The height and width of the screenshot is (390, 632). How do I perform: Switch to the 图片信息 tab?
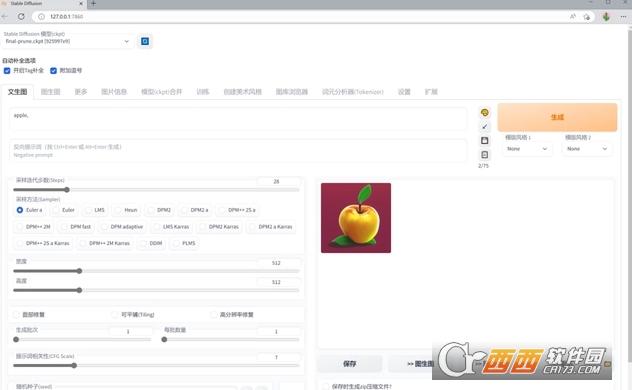point(114,92)
